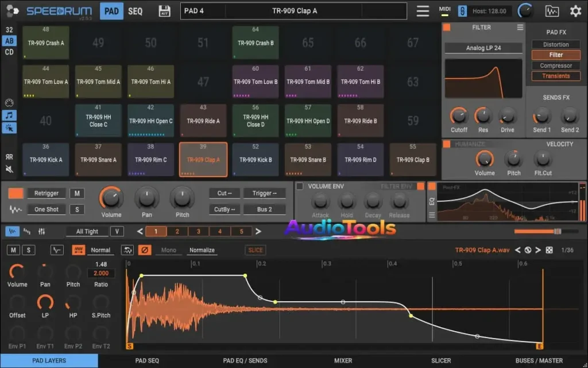Enable the Volume Env checkbox
The height and width of the screenshot is (368, 588).
tap(299, 186)
